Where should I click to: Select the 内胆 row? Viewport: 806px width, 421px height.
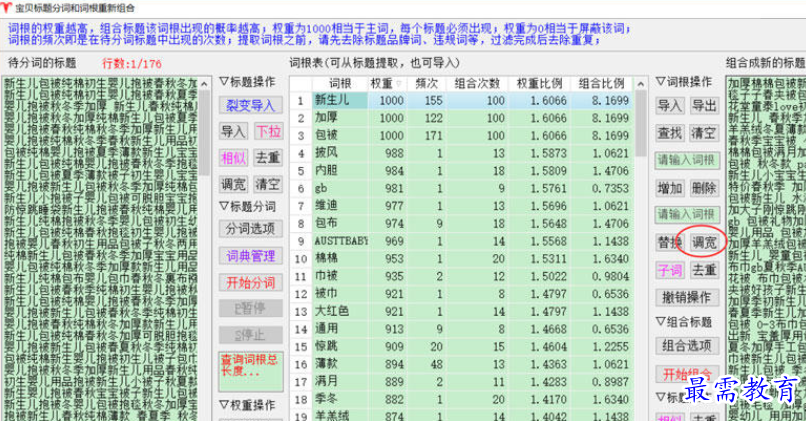tap(462, 171)
